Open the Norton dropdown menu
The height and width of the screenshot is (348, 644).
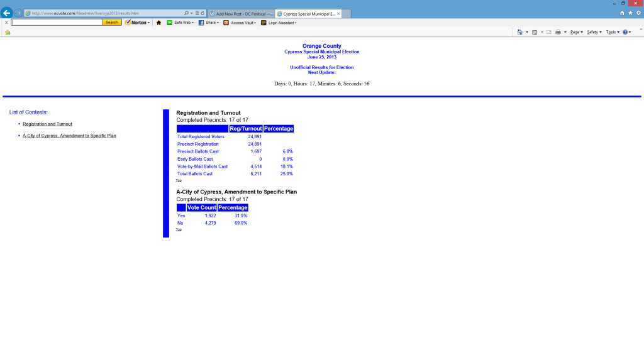click(x=138, y=23)
